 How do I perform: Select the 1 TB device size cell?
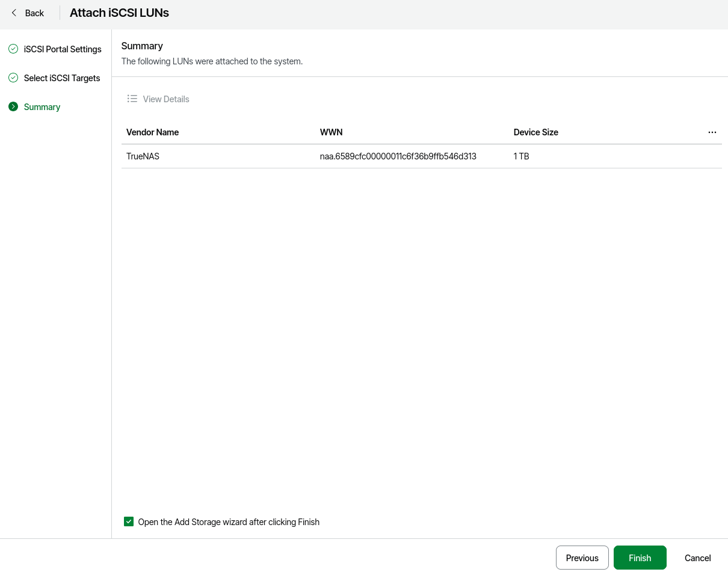tap(522, 156)
